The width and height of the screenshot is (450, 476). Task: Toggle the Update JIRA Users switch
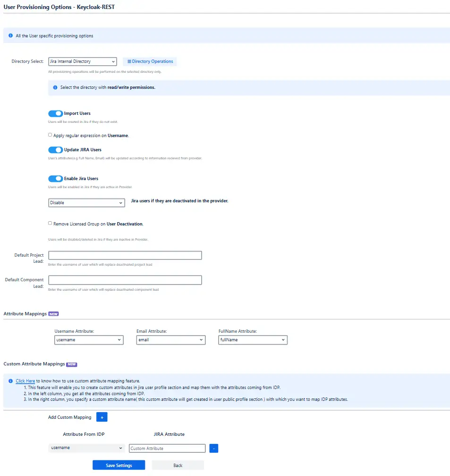56,150
